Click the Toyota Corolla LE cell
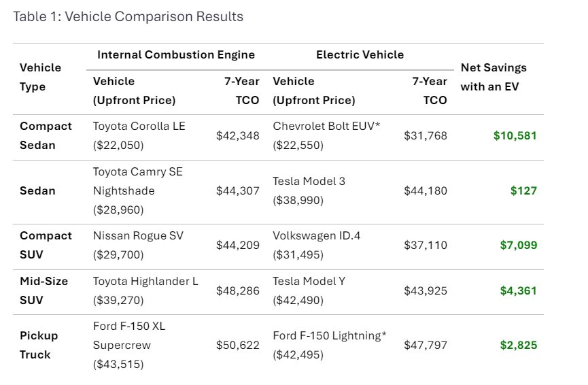Viewport: 588px width, 385px height. [139, 135]
